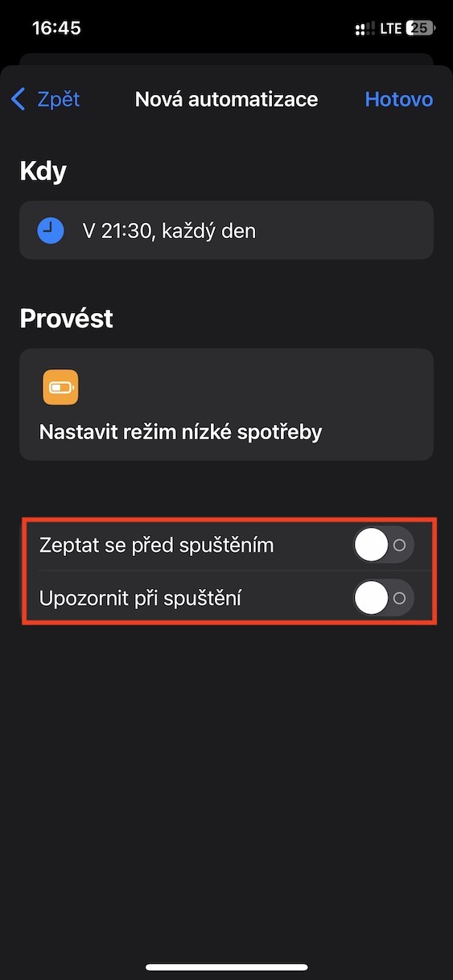Tap the Nová automatizace title
This screenshot has width=453, height=980.
(x=226, y=99)
